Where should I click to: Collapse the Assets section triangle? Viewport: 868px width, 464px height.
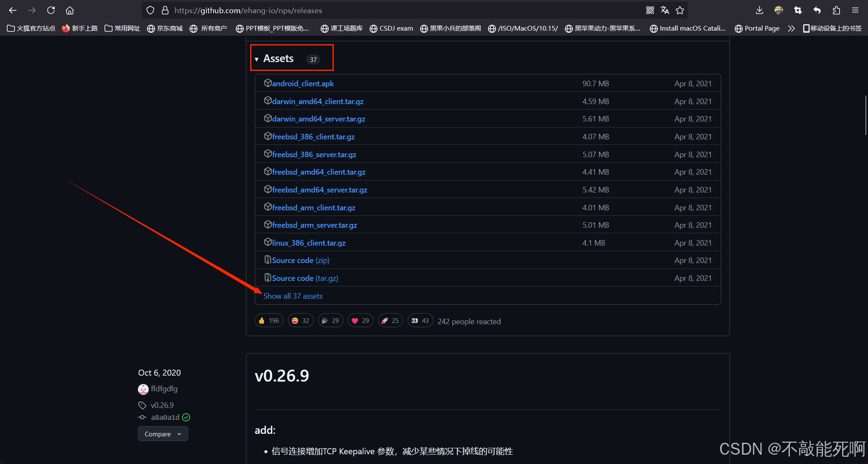tap(256, 59)
